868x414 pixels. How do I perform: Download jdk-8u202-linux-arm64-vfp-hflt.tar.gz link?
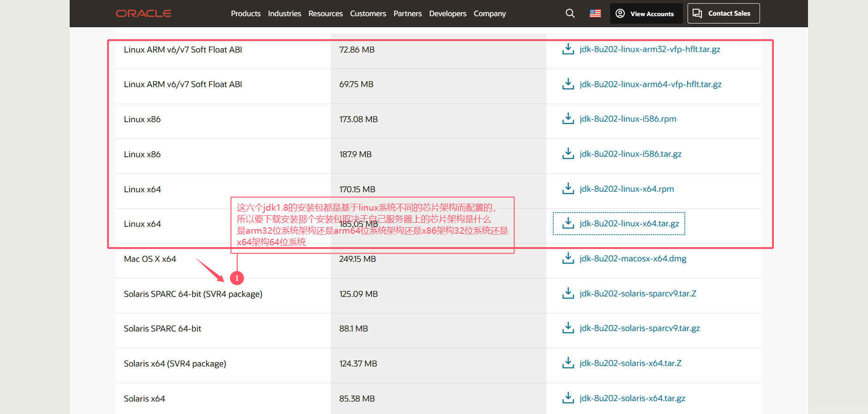pyautogui.click(x=651, y=84)
